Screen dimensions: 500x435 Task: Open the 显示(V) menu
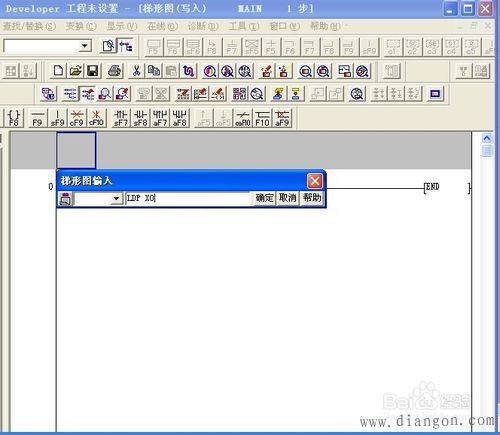tap(122, 26)
